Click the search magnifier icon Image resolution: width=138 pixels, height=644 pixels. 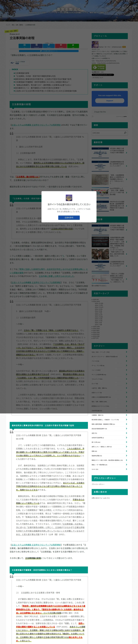point(125,133)
